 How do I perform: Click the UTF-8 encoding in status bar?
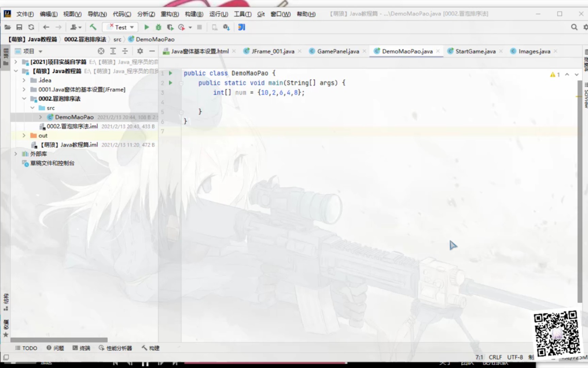tap(515, 357)
